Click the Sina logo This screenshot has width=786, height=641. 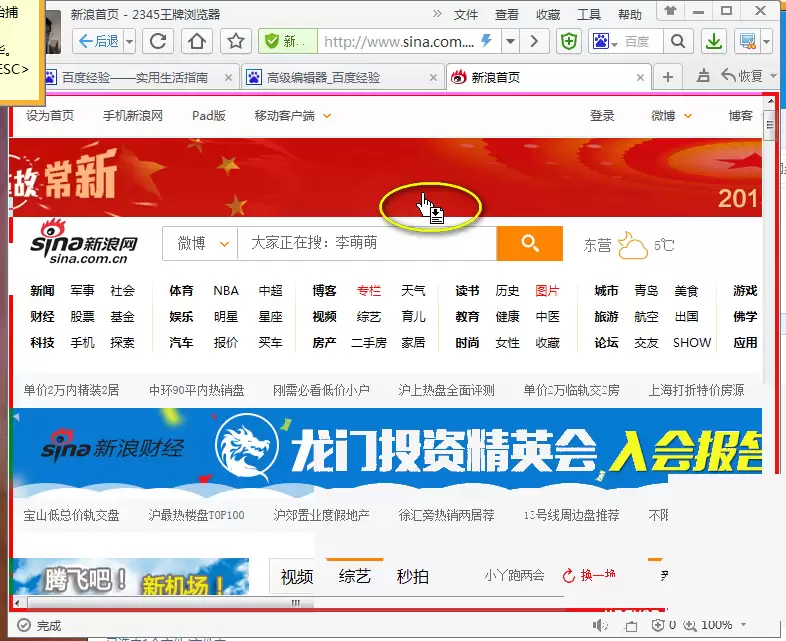click(x=84, y=242)
